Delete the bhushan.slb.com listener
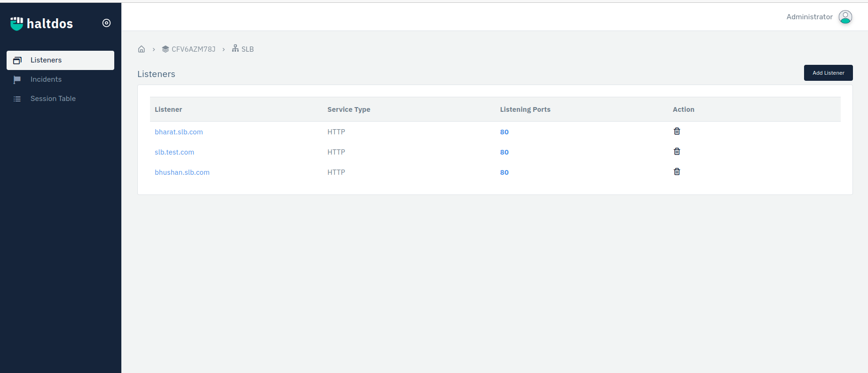Viewport: 868px width, 373px height. [x=677, y=171]
